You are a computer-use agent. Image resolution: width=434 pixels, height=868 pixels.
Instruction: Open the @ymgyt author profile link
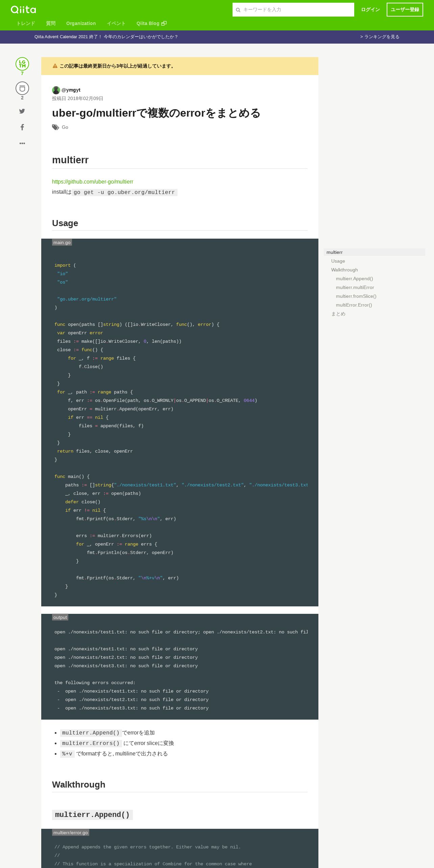(x=71, y=90)
